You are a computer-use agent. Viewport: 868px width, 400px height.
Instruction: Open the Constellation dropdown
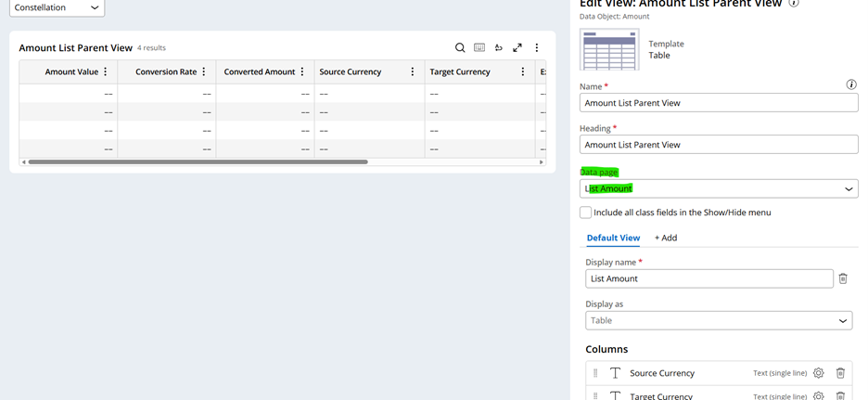coord(58,7)
